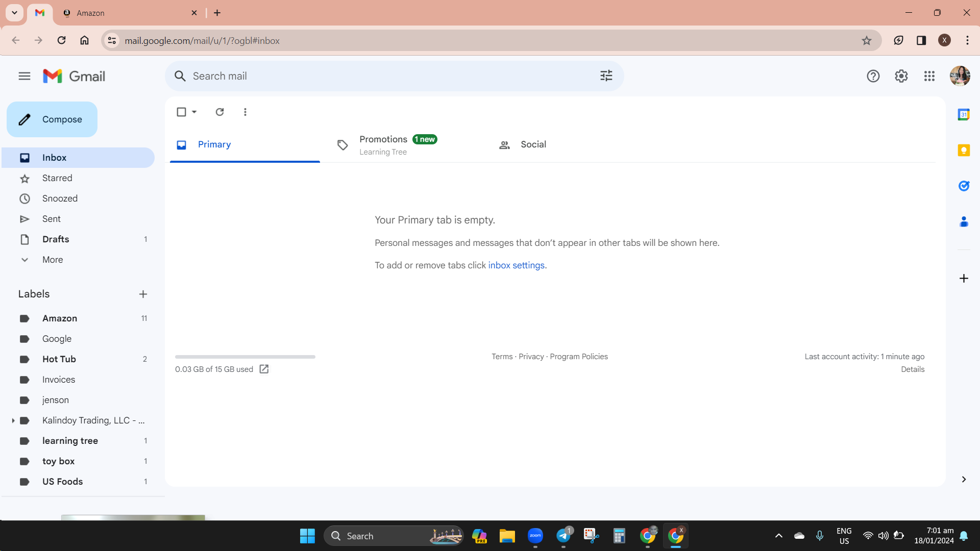The height and width of the screenshot is (551, 980).
Task: Open Telegram from taskbar
Action: (563, 536)
